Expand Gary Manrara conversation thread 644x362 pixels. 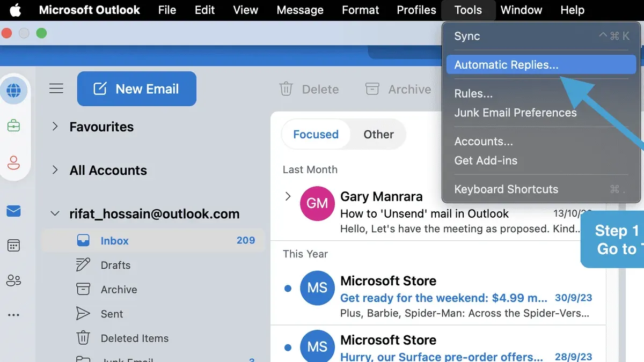coord(288,196)
